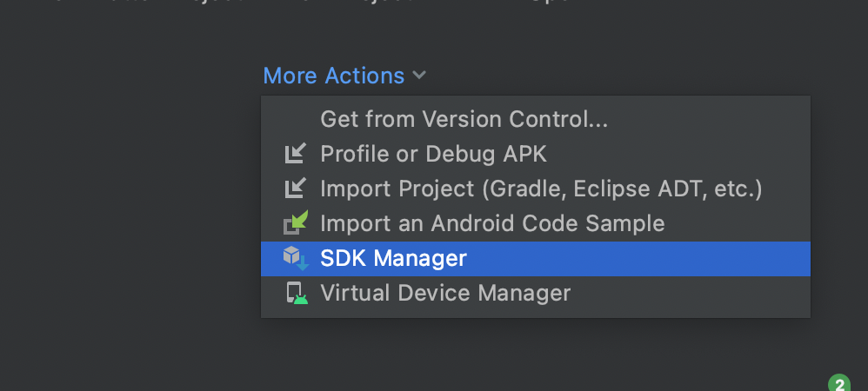
Task: Click the 'Virtual Device Manager' text label
Action: (445, 293)
